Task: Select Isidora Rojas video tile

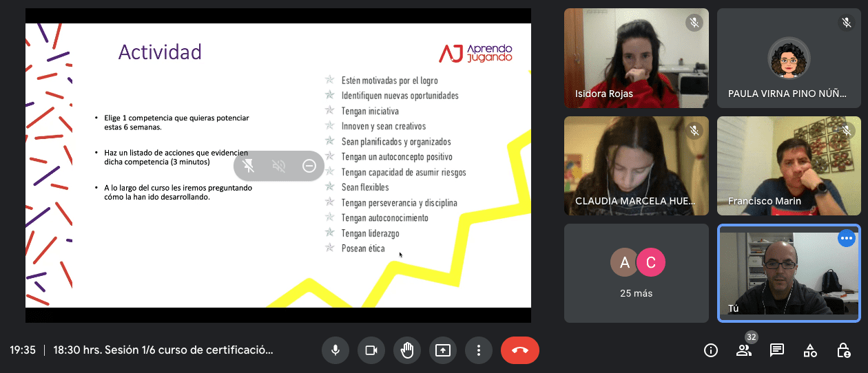Action: 637,58
